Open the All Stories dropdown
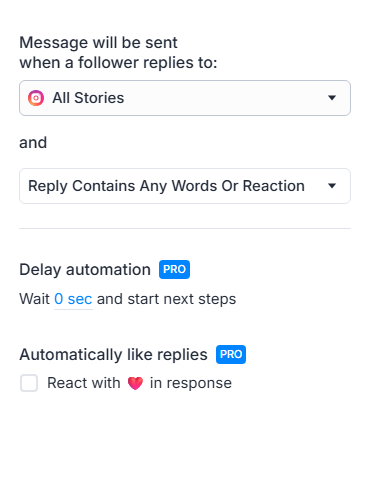The height and width of the screenshot is (477, 372). (x=185, y=98)
